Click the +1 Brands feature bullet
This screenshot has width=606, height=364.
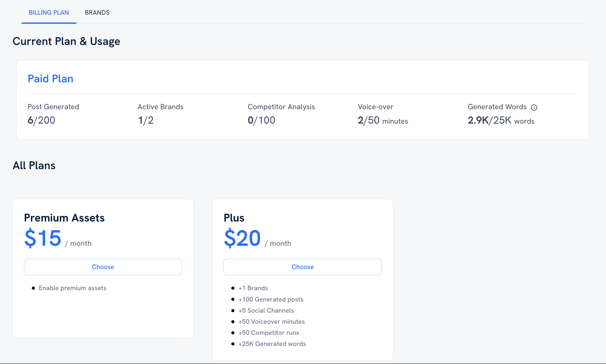[253, 288]
